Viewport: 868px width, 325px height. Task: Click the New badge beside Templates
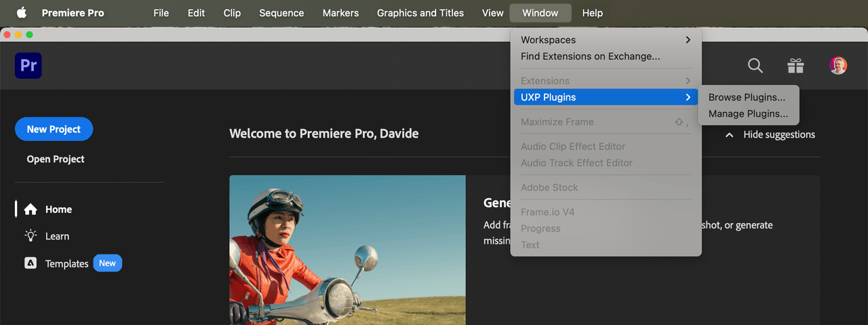[108, 263]
